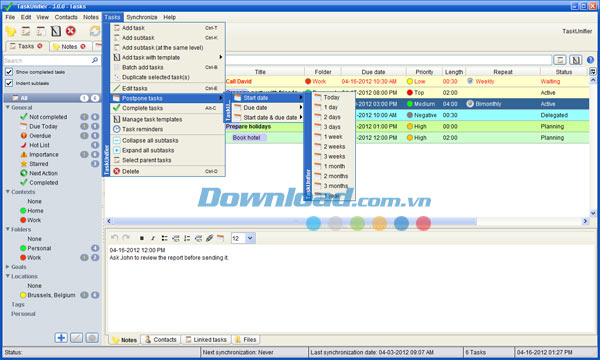Select Hot List filter in sidebar
The height and width of the screenshot is (360, 600).
39,145
